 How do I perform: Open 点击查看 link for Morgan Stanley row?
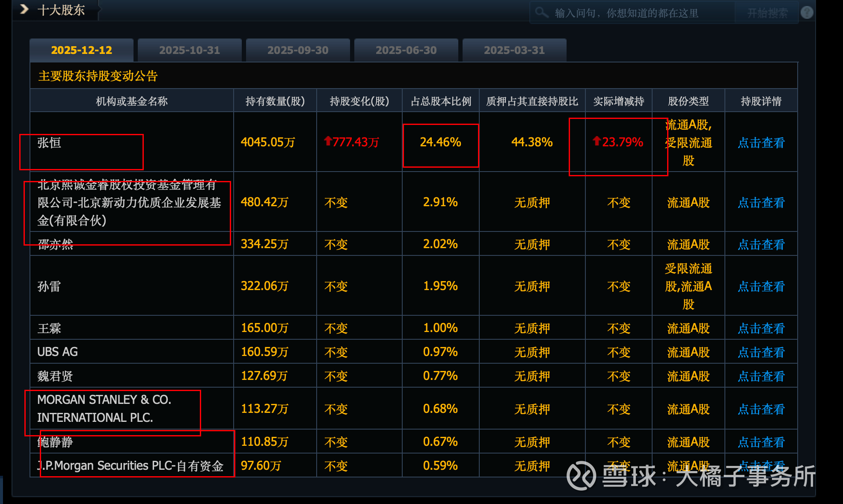pyautogui.click(x=761, y=409)
